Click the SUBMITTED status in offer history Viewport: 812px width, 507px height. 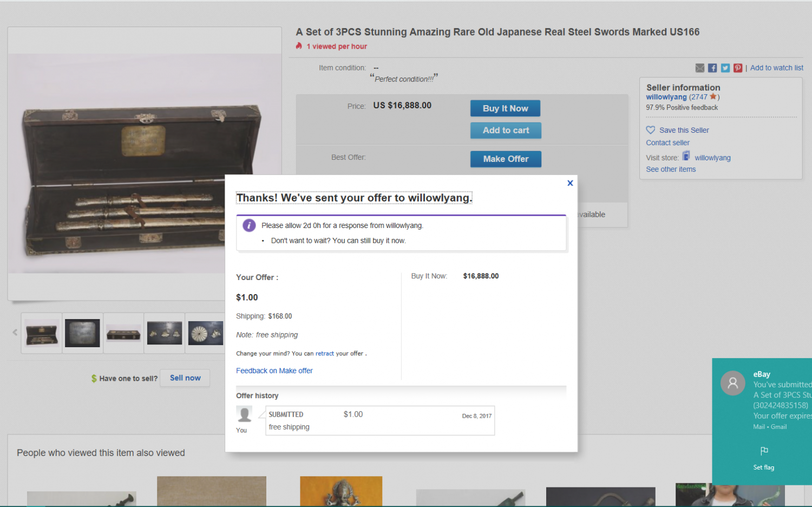click(286, 414)
